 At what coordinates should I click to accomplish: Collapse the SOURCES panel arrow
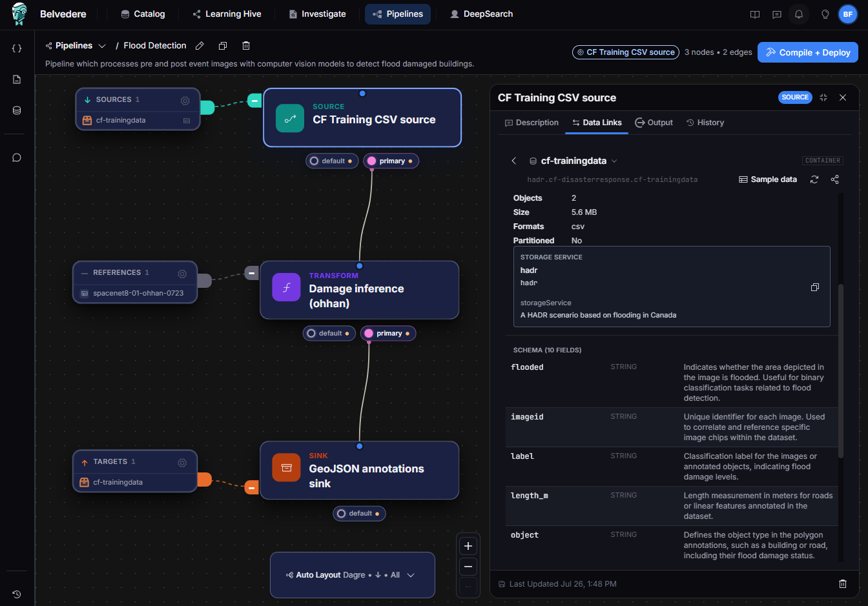pyautogui.click(x=88, y=100)
